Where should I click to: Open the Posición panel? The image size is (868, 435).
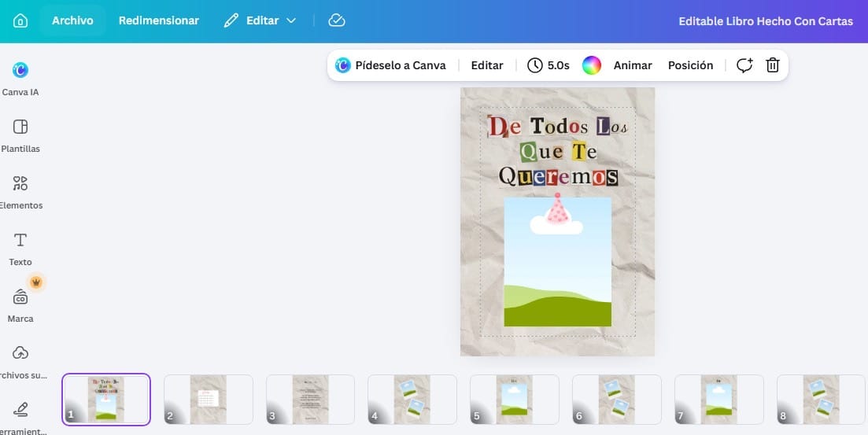pos(690,65)
